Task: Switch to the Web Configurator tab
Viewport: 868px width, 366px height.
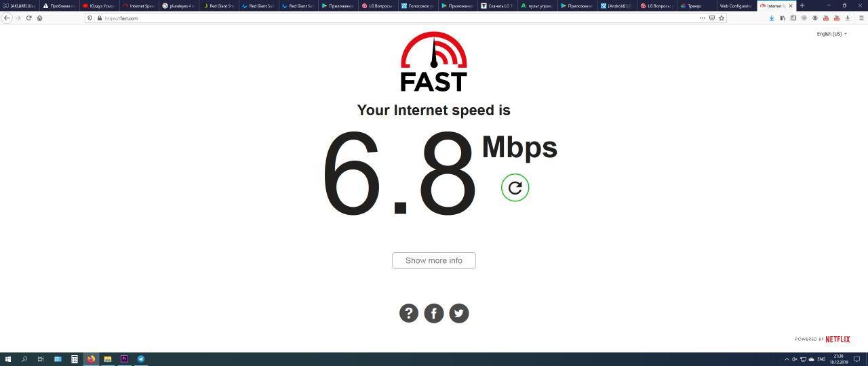Action: pos(736,5)
